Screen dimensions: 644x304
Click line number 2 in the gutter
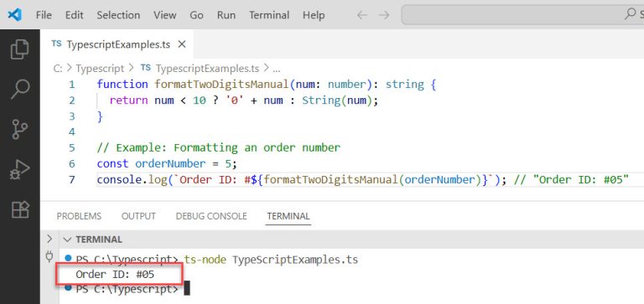tap(72, 100)
